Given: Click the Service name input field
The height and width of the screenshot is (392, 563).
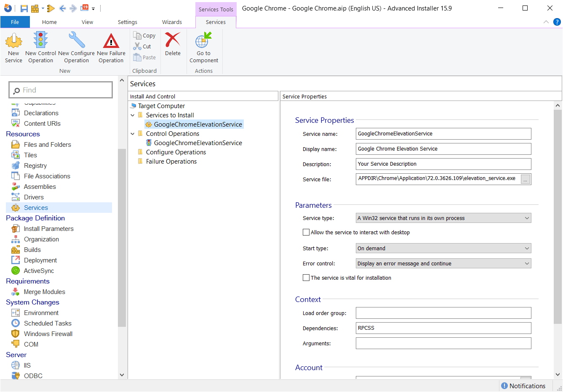Looking at the screenshot, I should click(443, 134).
